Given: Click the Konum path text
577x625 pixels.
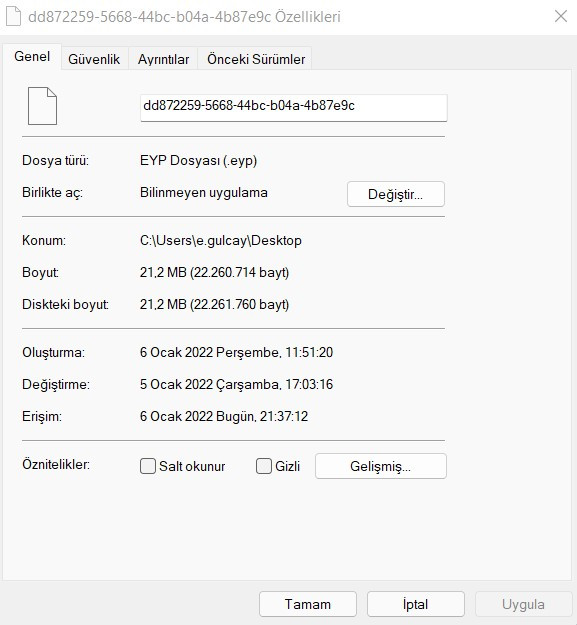Looking at the screenshot, I should (221, 240).
